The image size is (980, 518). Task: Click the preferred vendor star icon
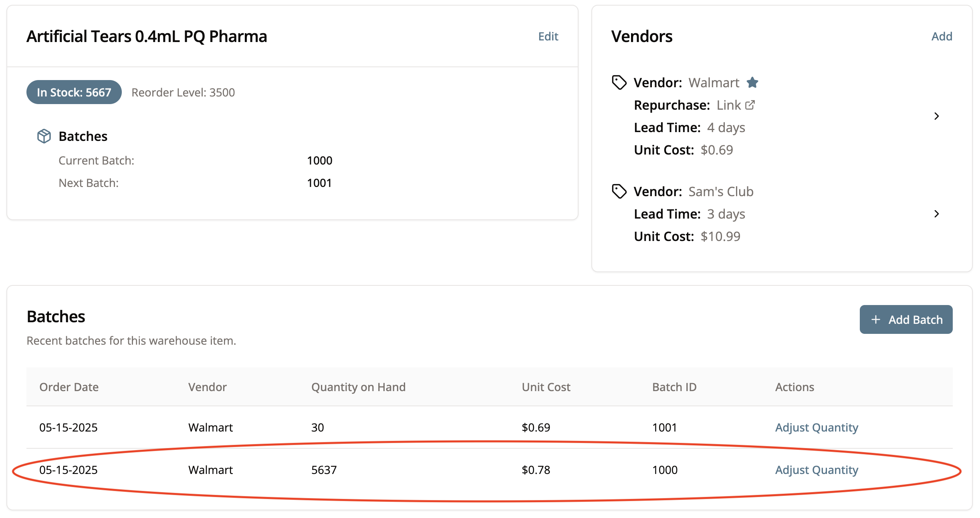pos(752,82)
